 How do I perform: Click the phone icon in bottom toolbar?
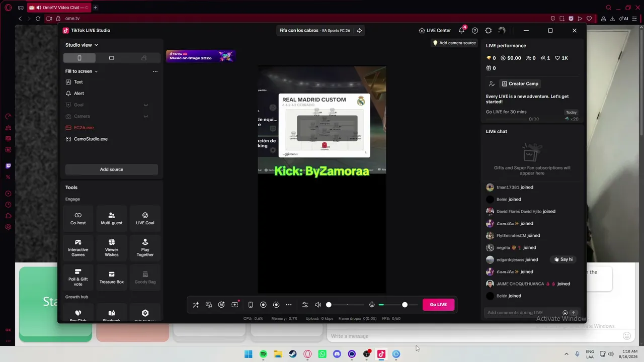pos(251,305)
